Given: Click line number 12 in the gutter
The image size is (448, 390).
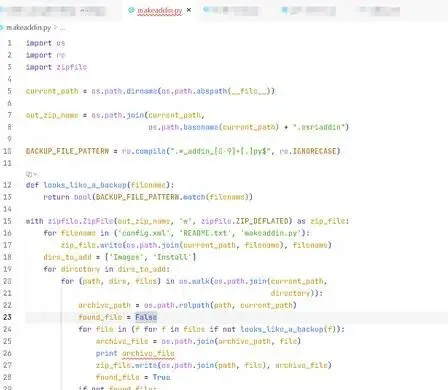Looking at the screenshot, I should click(7, 185).
